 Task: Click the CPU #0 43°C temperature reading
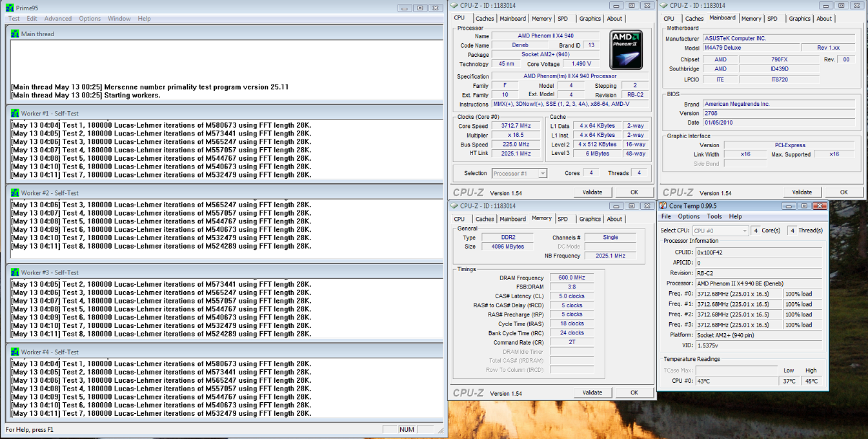click(x=736, y=381)
